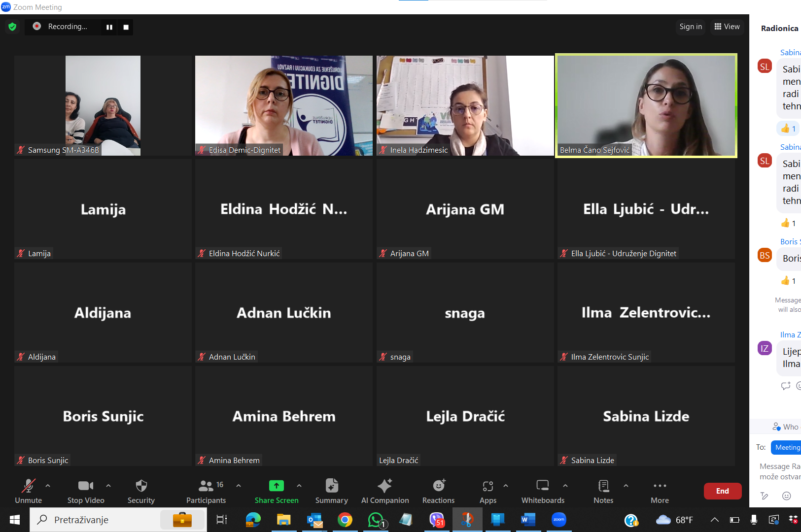Stop Video camera toggle
This screenshot has width=801, height=532.
(x=86, y=491)
